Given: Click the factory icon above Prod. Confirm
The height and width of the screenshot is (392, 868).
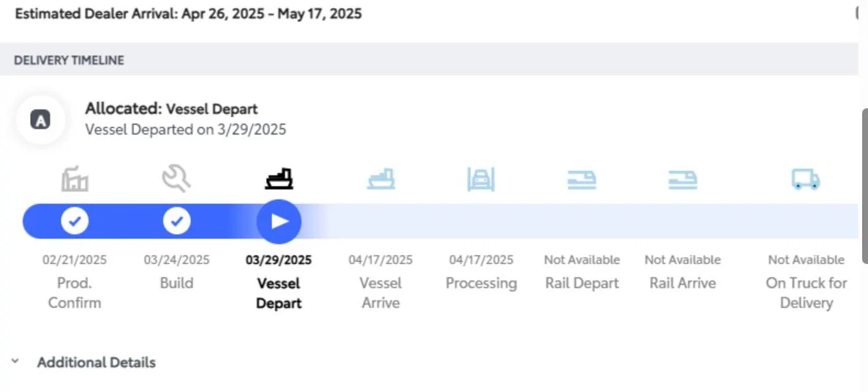Looking at the screenshot, I should click(75, 178).
